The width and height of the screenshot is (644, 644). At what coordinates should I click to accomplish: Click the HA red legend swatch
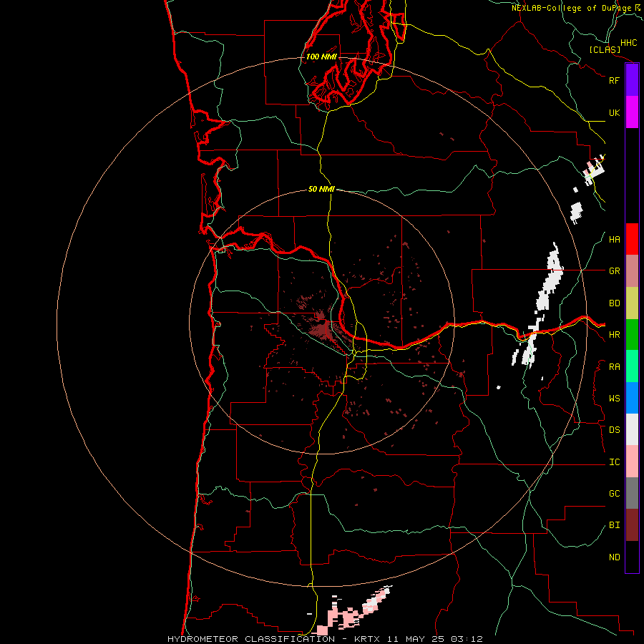632,239
